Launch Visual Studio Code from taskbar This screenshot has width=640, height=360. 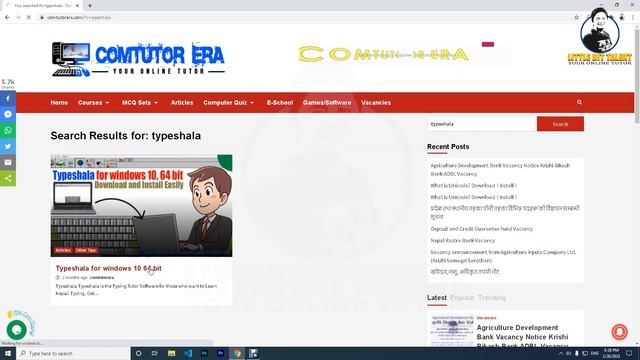pyautogui.click(x=188, y=353)
